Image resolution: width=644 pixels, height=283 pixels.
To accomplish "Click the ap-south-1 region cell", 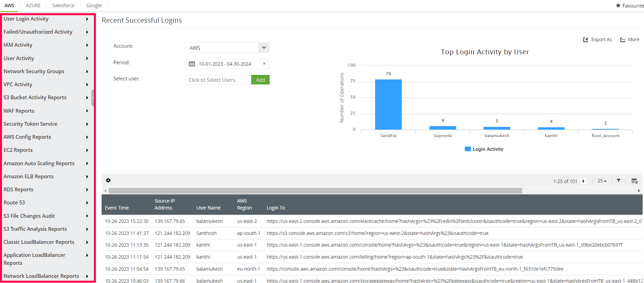I will (248, 233).
